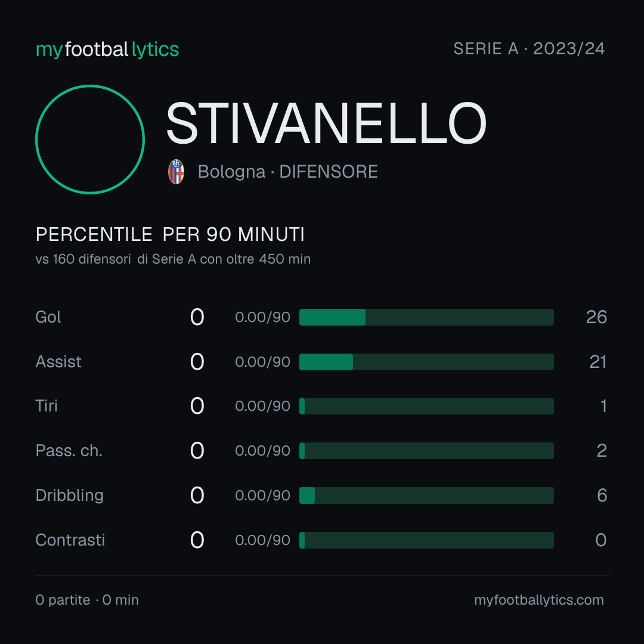This screenshot has width=644, height=644.
Task: Click the Tiri 0.00/90 rate value
Action: coord(263,406)
